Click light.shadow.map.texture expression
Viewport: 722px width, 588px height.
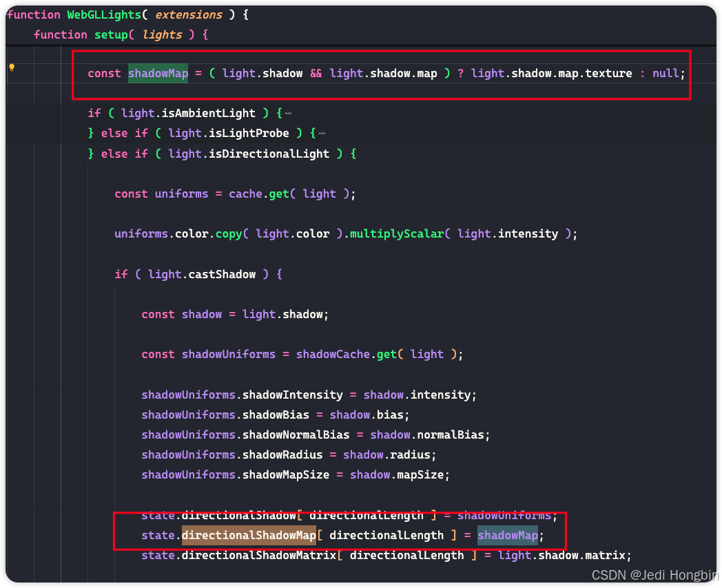click(x=552, y=73)
